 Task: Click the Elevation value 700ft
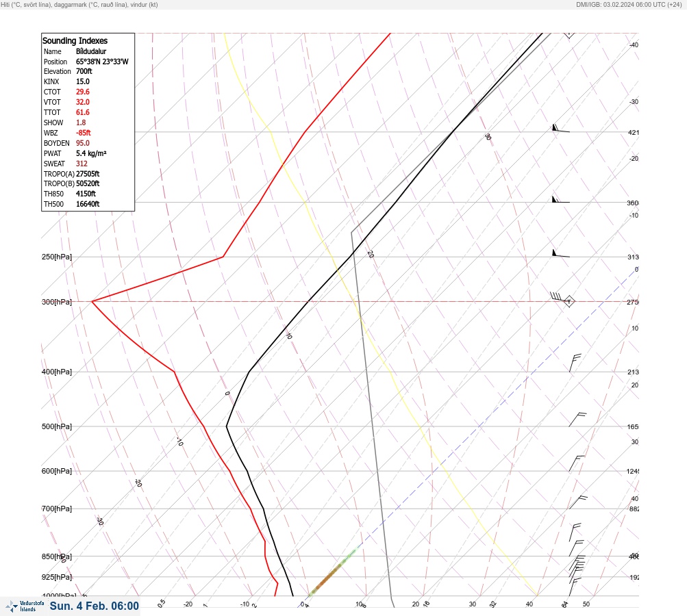pos(84,71)
